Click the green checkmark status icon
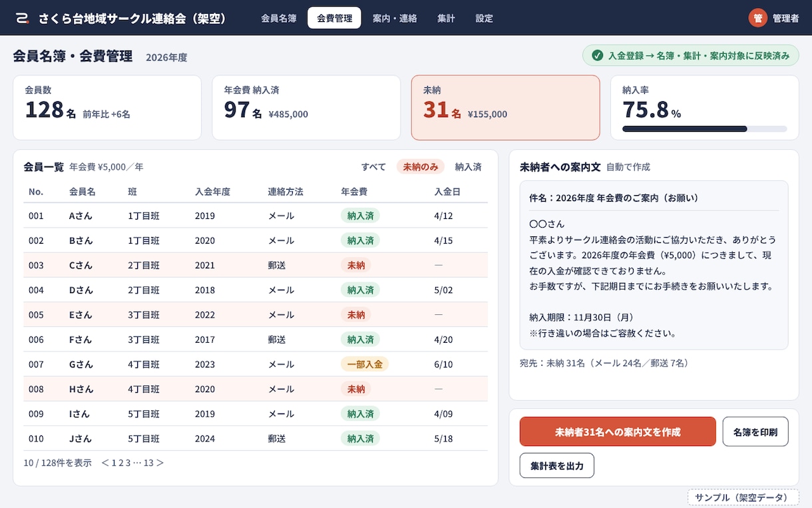The image size is (812, 508). 597,56
